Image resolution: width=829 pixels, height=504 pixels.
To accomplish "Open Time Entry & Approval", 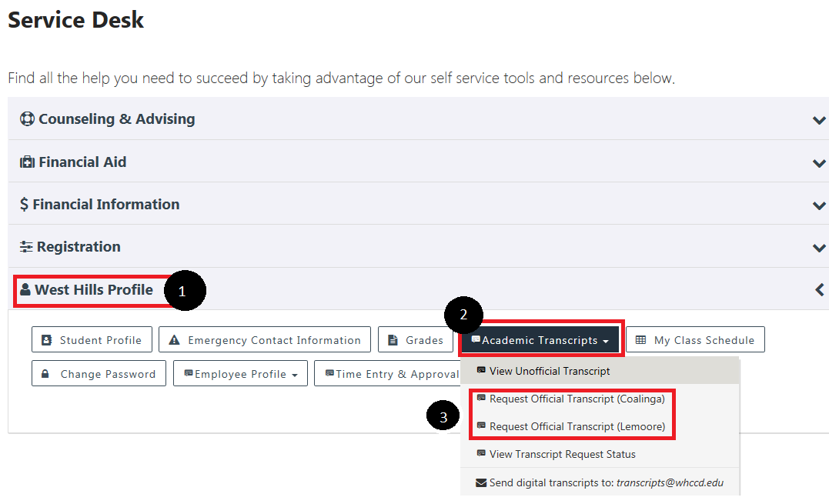I will tap(387, 373).
